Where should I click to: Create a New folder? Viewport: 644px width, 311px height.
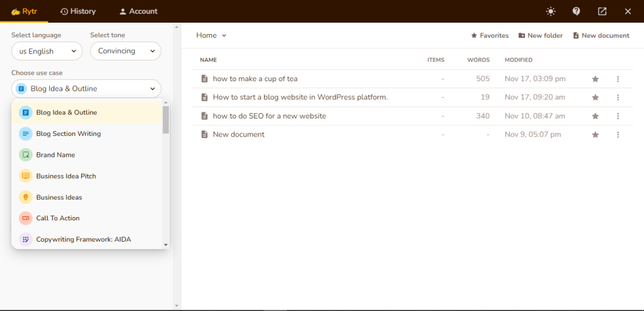pyautogui.click(x=540, y=36)
